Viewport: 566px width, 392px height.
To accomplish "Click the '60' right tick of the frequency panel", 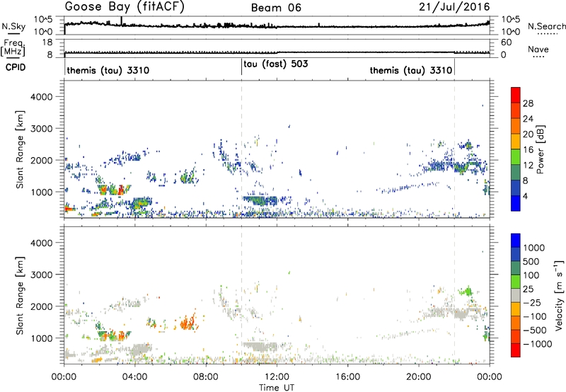I will coord(506,42).
